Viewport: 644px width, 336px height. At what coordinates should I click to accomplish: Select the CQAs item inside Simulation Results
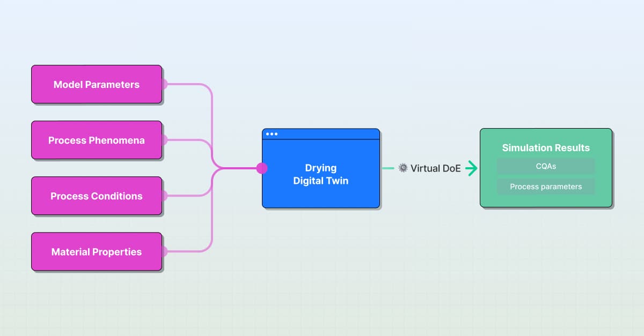click(545, 166)
